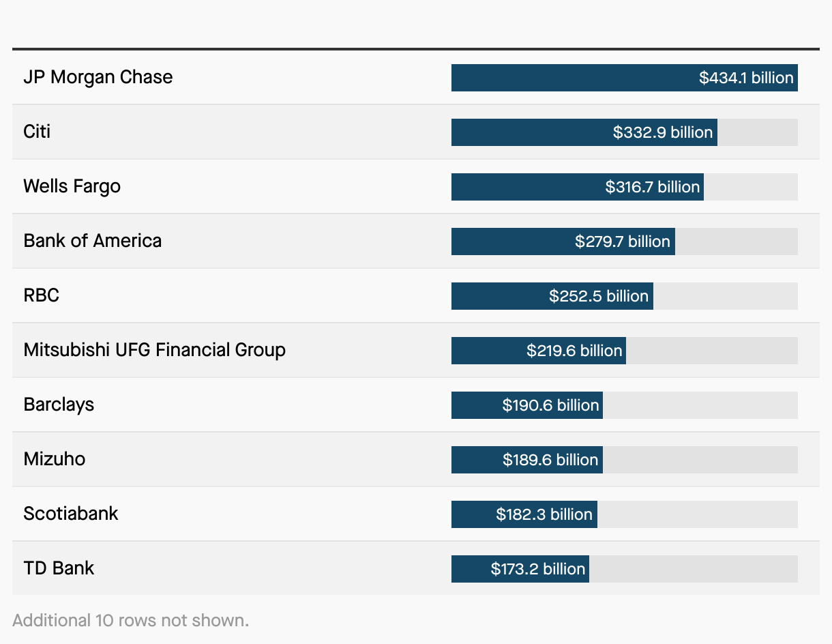Click Mitsubishi UFG Financial Group label
The width and height of the screenshot is (832, 644).
click(155, 350)
